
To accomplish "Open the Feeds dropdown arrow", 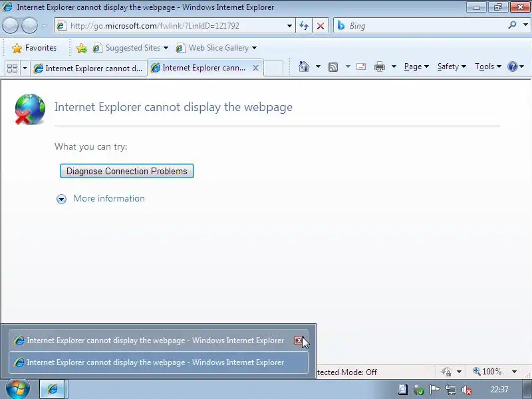I will [x=348, y=66].
